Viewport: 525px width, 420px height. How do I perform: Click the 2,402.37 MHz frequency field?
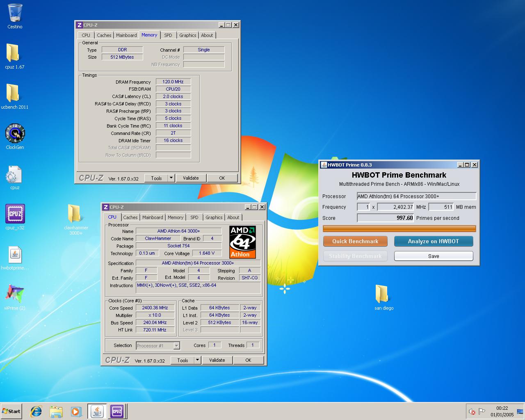click(396, 207)
